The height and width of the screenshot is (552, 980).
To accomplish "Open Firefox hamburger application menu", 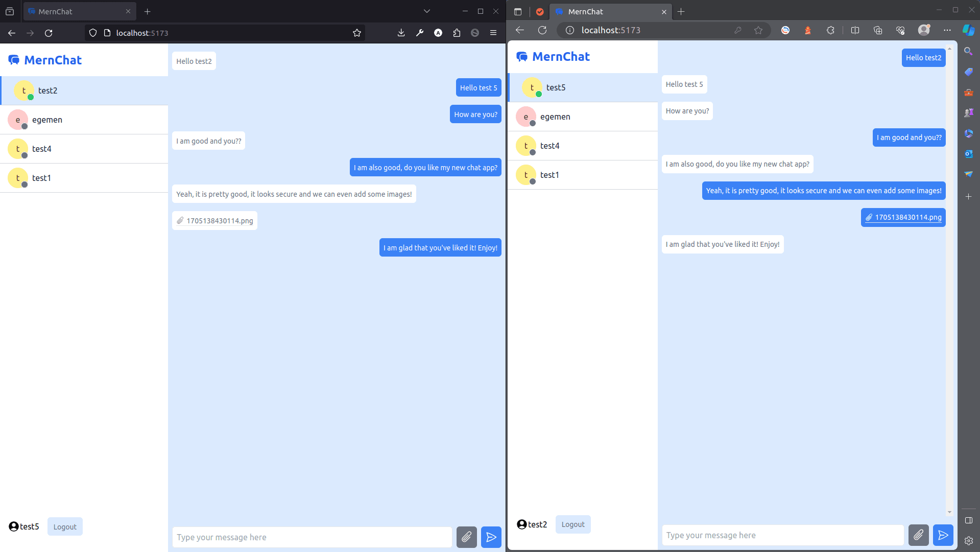I will coord(493,33).
